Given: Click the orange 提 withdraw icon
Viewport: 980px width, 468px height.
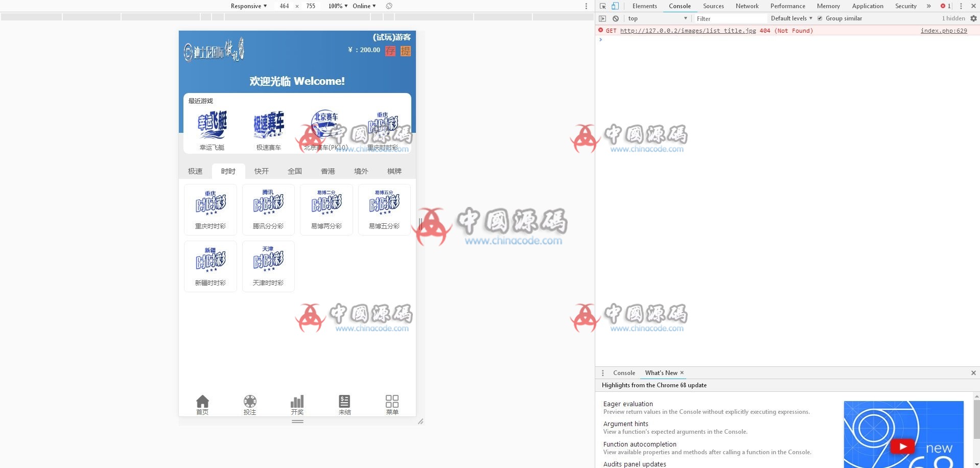Looking at the screenshot, I should [x=406, y=51].
